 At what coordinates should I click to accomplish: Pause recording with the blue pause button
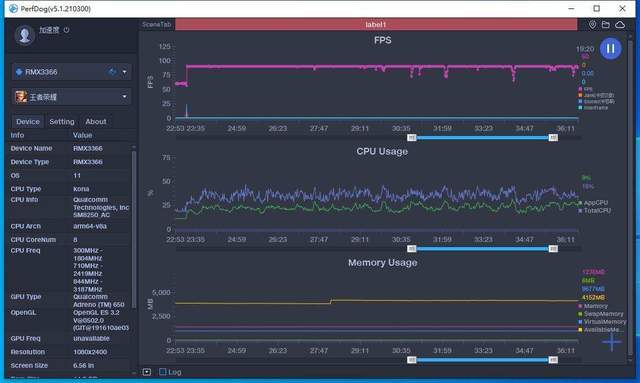click(610, 49)
